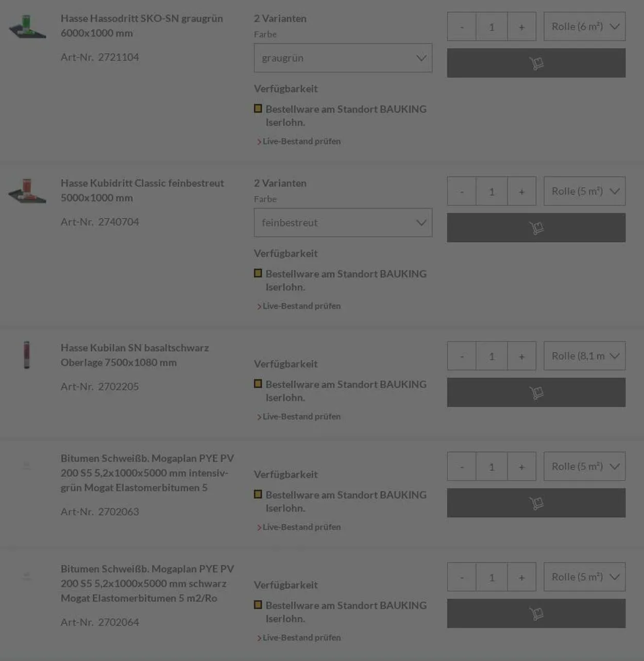Increase quantity for Hasse Hassodritt SKO-SN
The height and width of the screenshot is (661, 644).
pos(521,27)
